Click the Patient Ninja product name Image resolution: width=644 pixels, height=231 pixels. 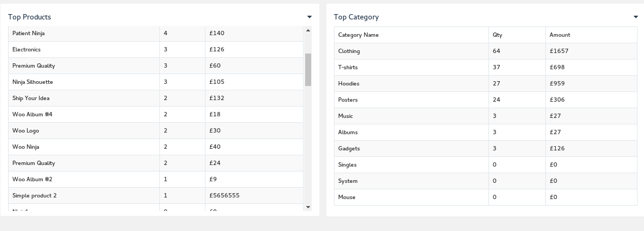click(x=29, y=34)
